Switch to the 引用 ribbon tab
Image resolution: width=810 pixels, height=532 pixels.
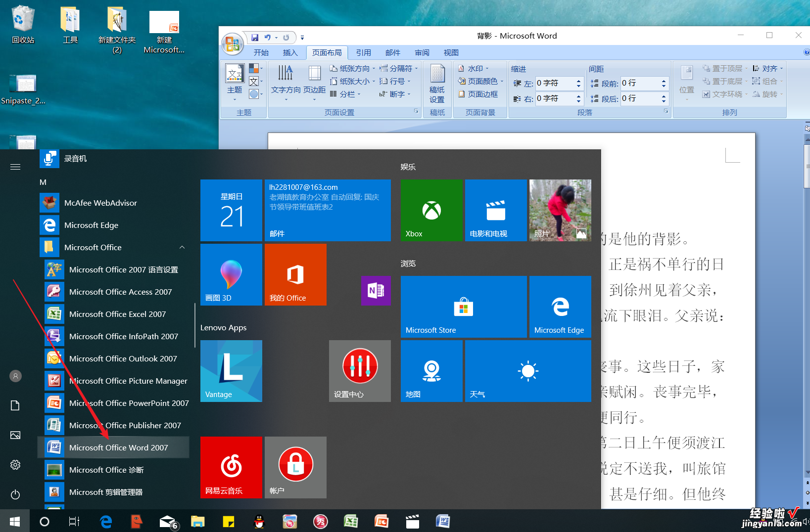[x=363, y=52]
